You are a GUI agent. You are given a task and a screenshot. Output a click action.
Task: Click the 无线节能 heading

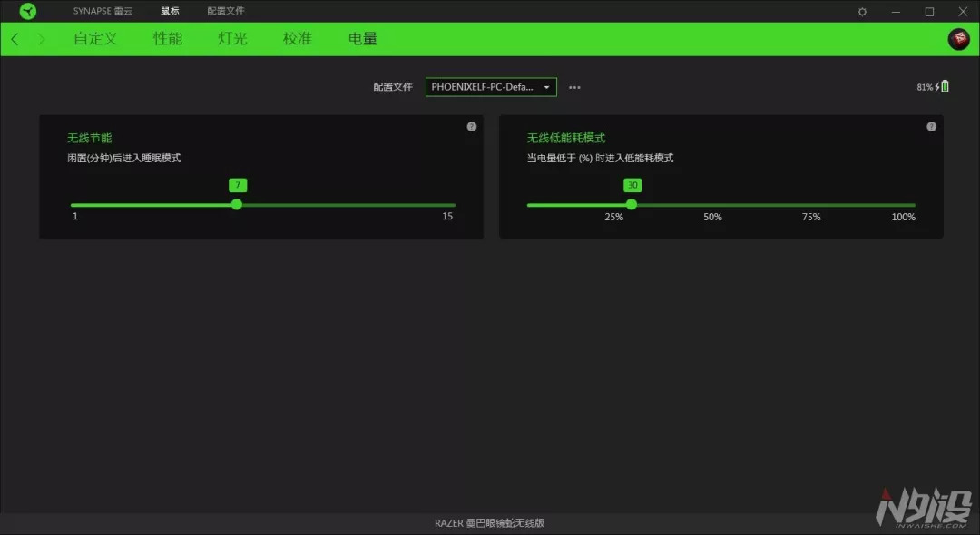click(89, 138)
